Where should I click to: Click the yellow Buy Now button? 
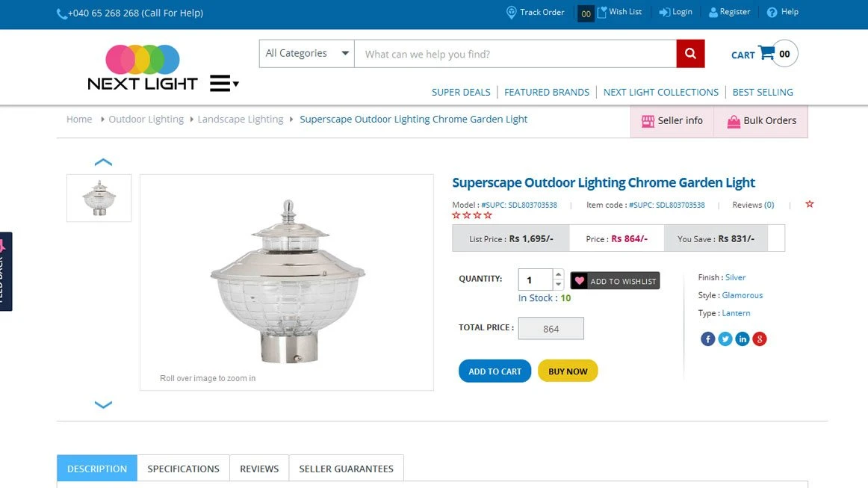568,371
